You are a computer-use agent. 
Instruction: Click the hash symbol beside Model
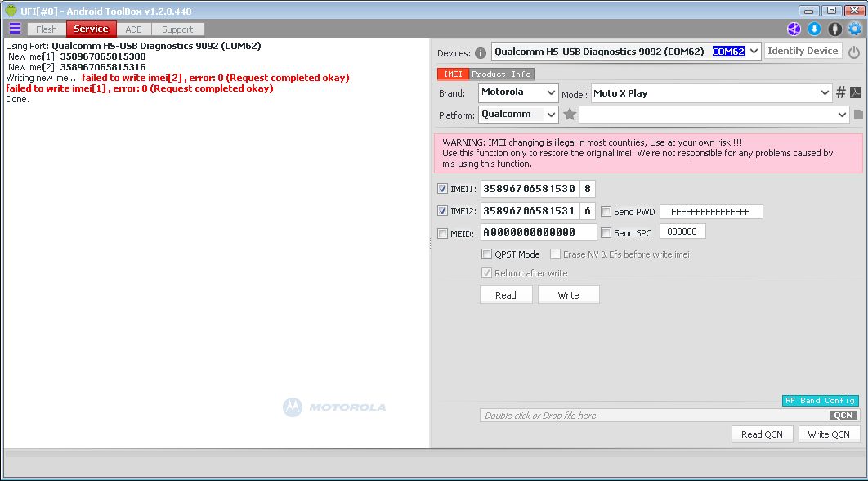point(841,92)
